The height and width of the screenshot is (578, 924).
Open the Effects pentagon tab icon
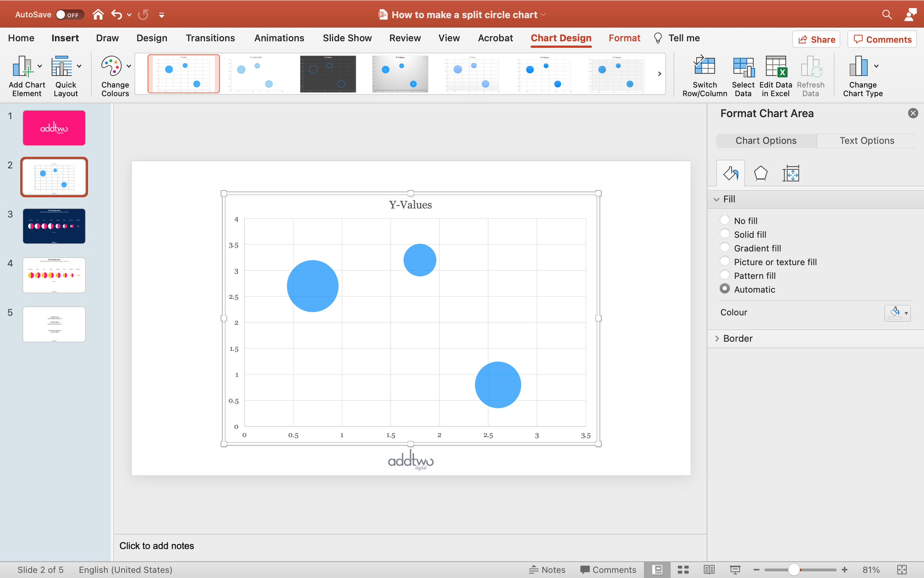coord(760,174)
